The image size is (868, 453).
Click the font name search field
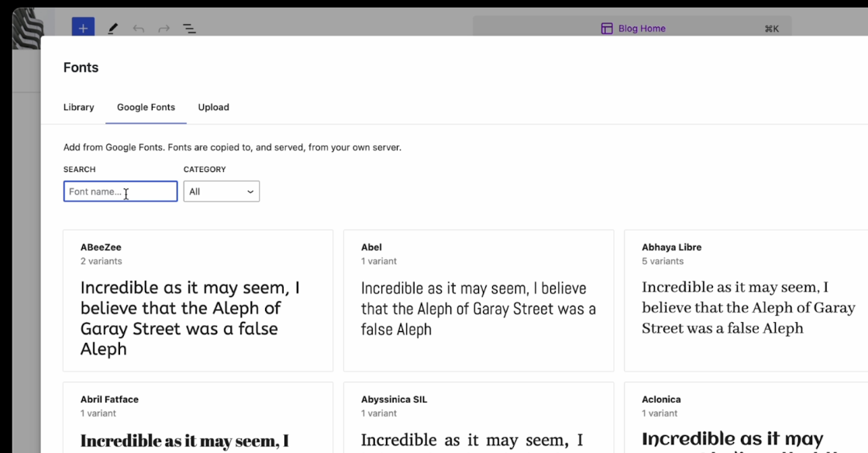[120, 191]
